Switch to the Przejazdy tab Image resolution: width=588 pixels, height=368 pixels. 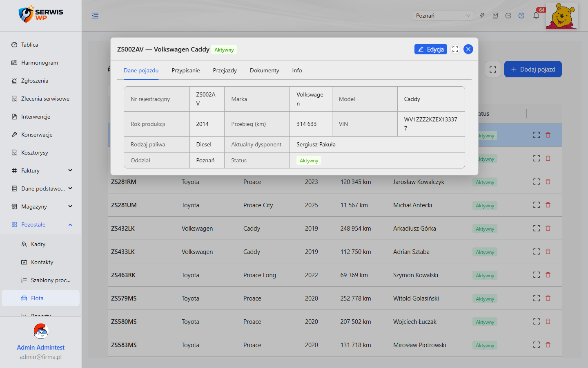225,70
